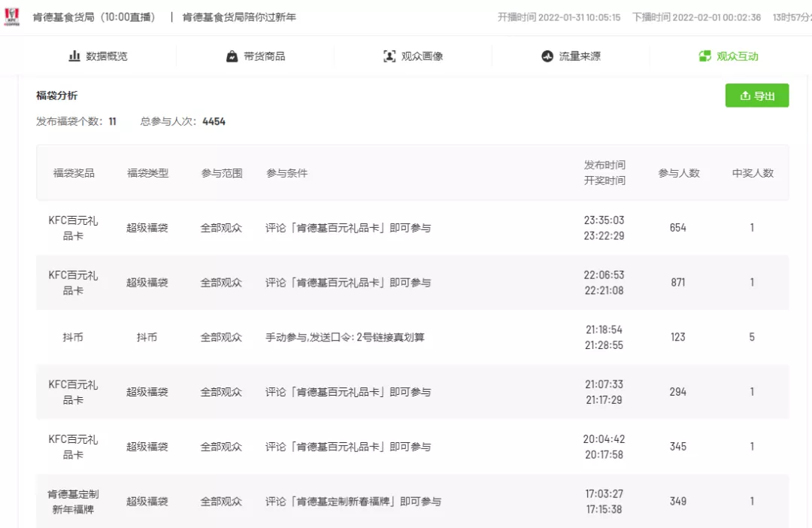
Task: Click the 参与范围 column header
Action: (222, 173)
